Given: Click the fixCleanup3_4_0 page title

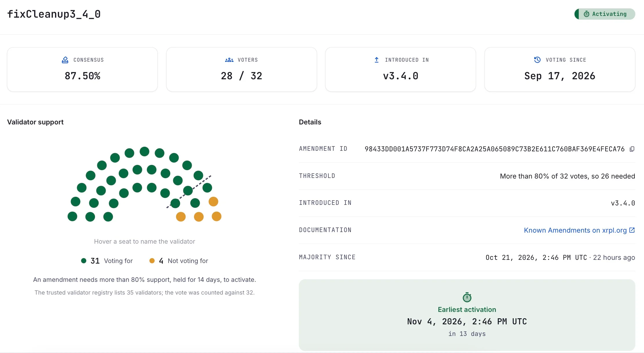Looking at the screenshot, I should point(54,14).
